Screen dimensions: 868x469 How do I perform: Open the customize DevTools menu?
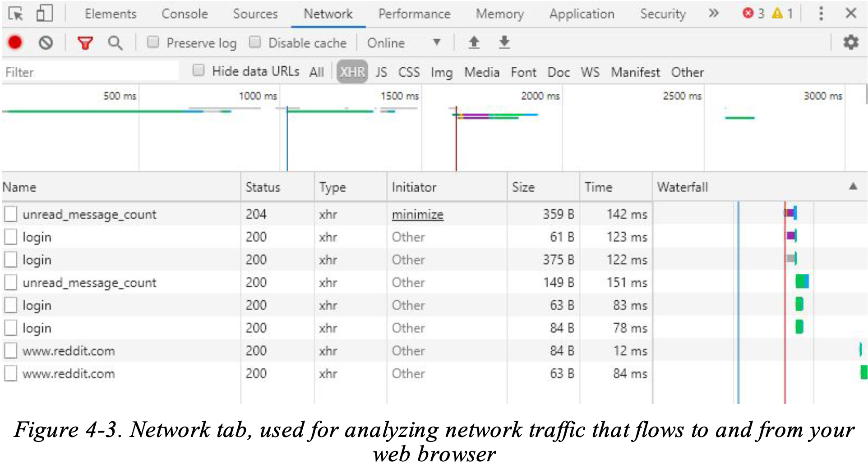821,14
